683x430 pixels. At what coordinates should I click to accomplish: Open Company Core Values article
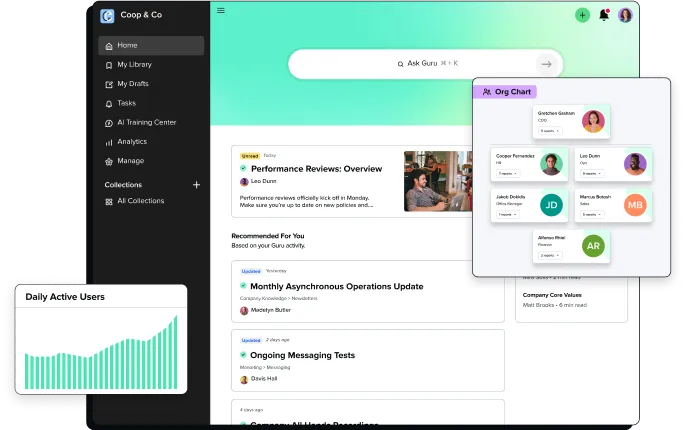coord(552,295)
